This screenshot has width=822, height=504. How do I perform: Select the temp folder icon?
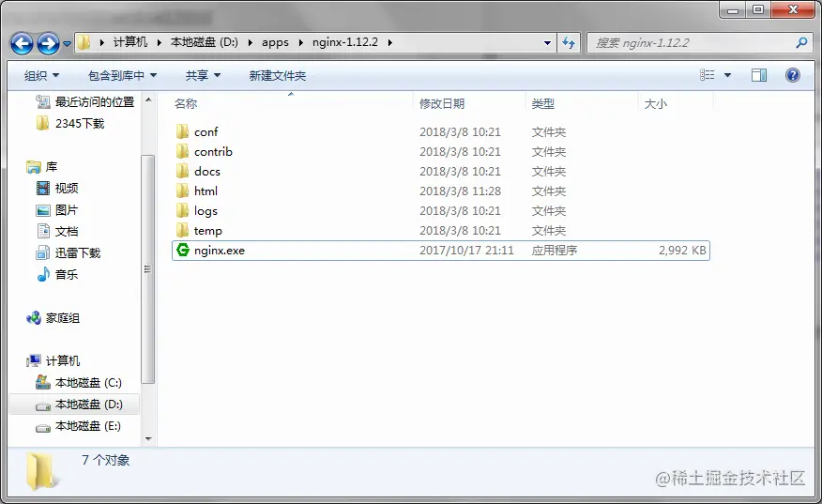pyautogui.click(x=182, y=230)
